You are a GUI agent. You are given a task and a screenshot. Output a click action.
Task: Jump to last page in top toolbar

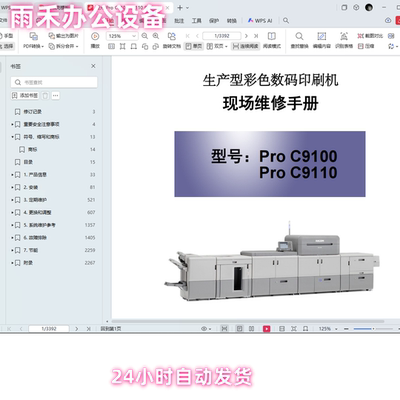tap(256, 36)
